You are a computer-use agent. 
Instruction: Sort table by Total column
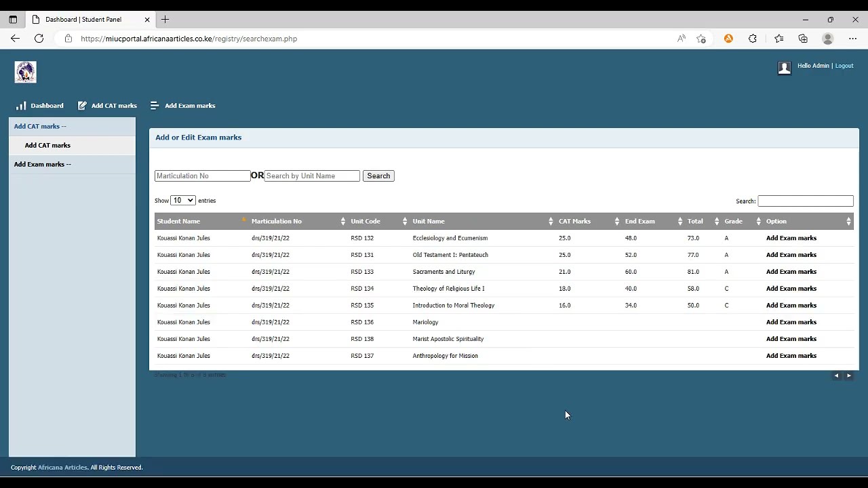tap(703, 221)
